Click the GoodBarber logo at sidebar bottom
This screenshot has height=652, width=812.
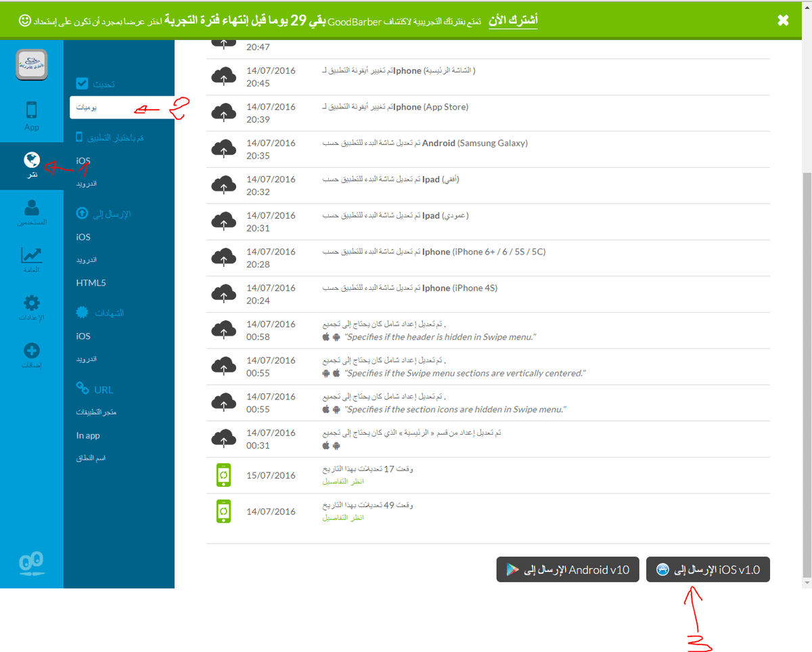point(31,563)
